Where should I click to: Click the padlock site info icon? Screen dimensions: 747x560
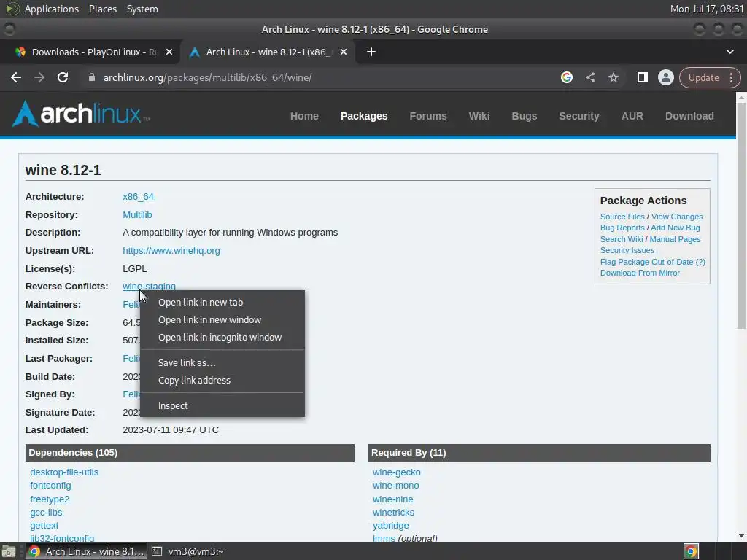tap(91, 77)
